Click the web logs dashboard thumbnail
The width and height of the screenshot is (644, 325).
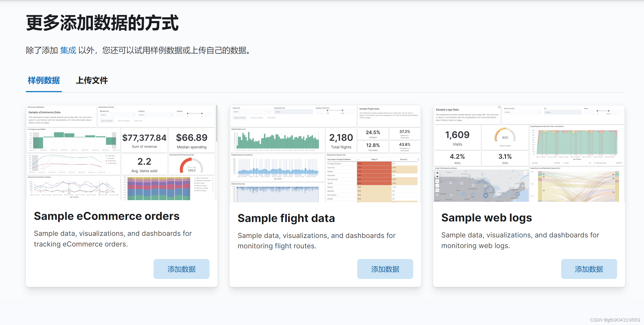[529, 154]
